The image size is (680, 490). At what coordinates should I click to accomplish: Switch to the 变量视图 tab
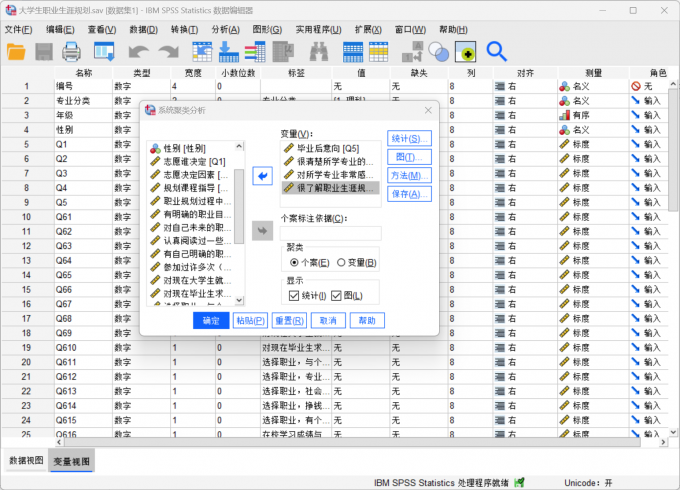(72, 461)
